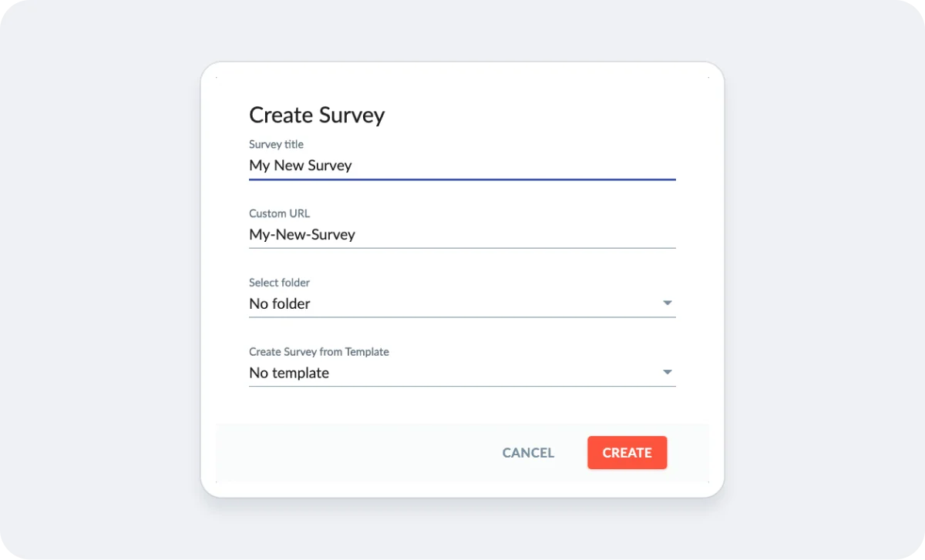Click the chevron beside No template
925x560 pixels.
click(667, 372)
